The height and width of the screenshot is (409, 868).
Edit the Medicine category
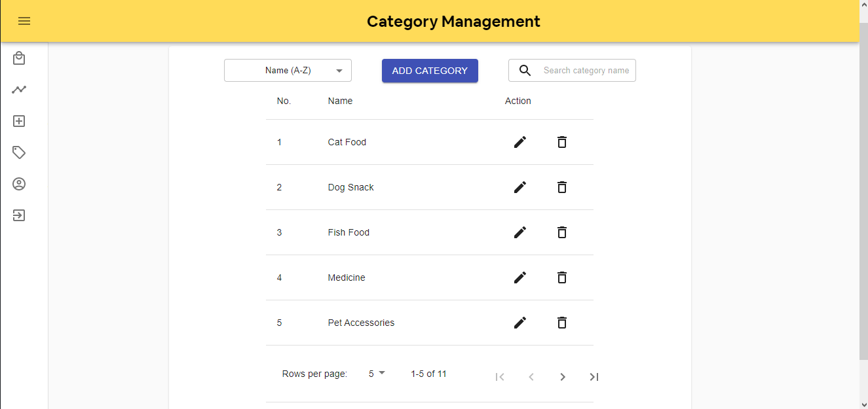pyautogui.click(x=519, y=277)
